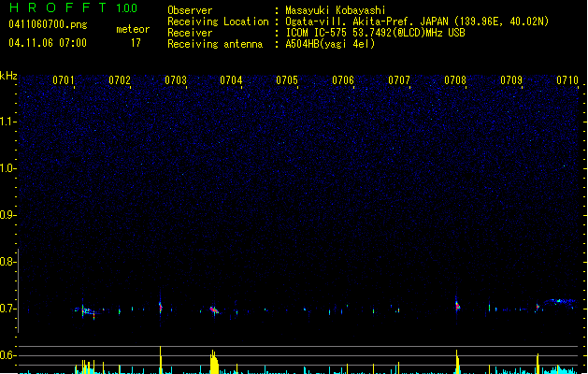Click the meteor count label

pos(133,29)
